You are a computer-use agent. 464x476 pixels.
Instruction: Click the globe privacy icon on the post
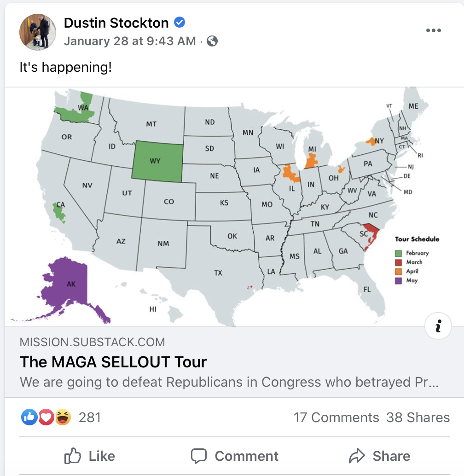click(212, 41)
